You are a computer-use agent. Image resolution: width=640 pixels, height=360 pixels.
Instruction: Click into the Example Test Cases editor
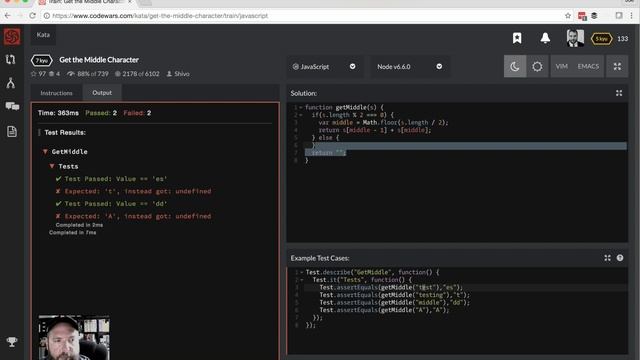pos(457,310)
